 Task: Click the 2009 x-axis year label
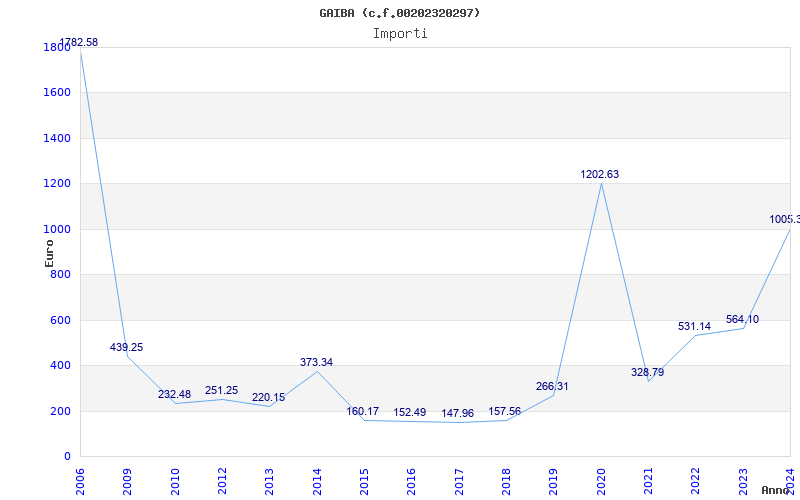click(x=127, y=482)
